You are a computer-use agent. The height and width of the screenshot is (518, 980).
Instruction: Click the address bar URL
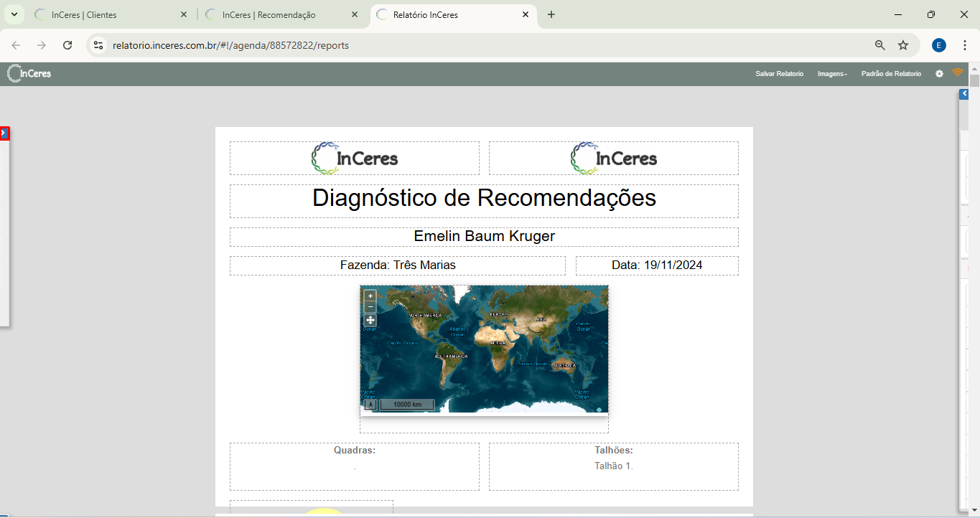[x=230, y=45]
